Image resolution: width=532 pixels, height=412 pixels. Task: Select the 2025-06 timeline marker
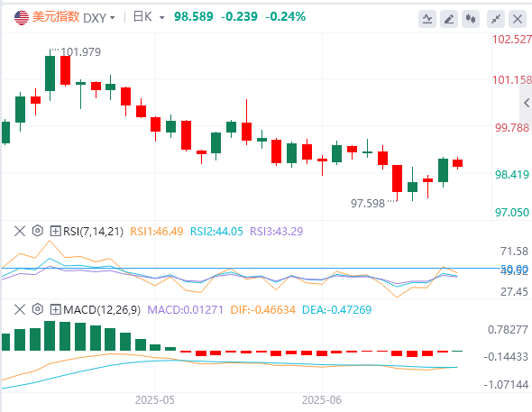point(321,400)
